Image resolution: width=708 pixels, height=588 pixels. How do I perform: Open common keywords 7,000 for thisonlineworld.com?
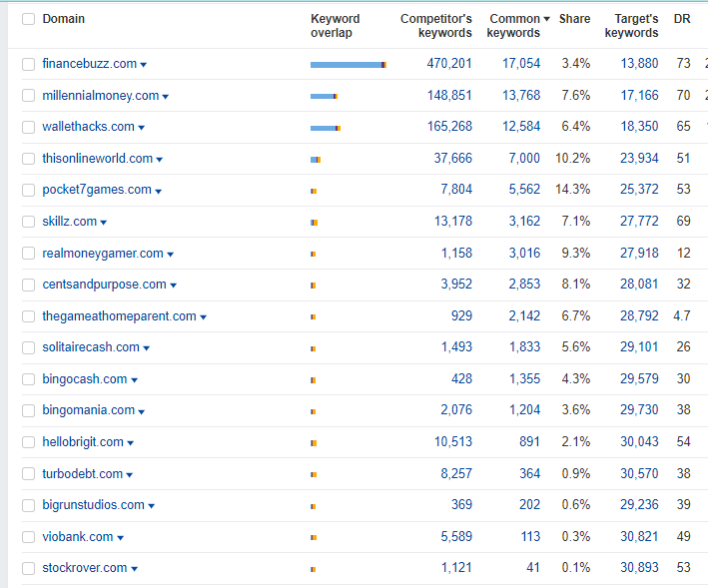coord(524,159)
